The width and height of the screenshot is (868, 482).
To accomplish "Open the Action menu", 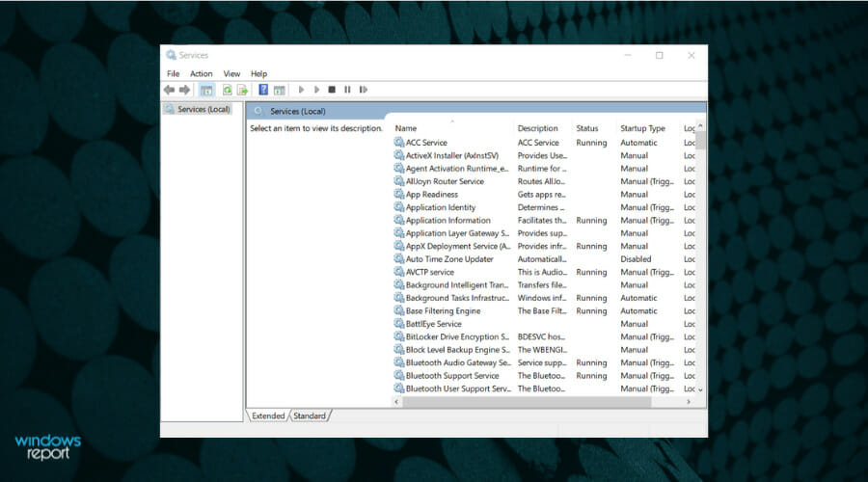I will click(x=201, y=73).
